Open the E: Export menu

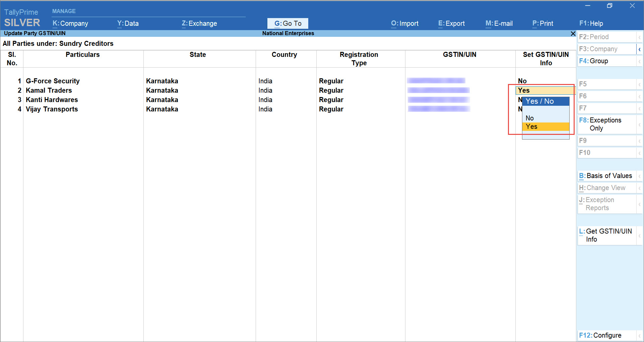point(451,23)
